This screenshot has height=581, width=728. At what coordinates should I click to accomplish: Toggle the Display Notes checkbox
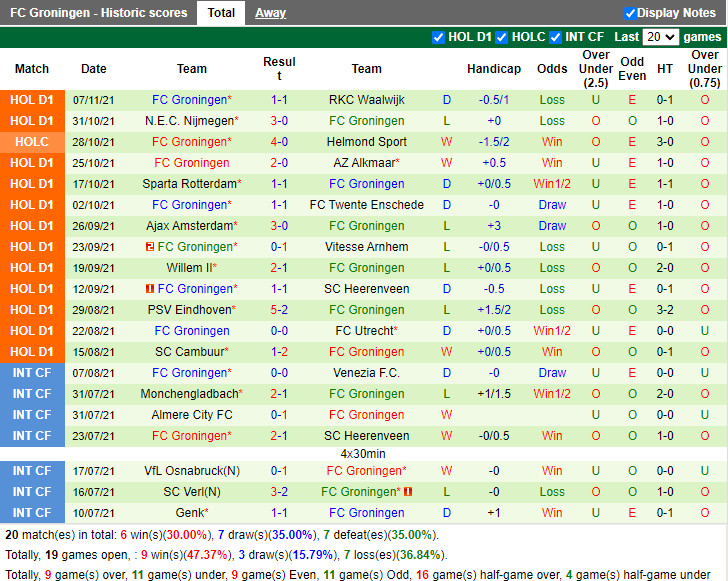point(630,13)
